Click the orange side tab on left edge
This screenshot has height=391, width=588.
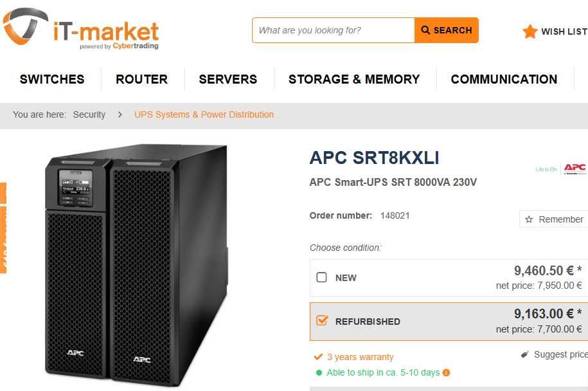point(3,228)
